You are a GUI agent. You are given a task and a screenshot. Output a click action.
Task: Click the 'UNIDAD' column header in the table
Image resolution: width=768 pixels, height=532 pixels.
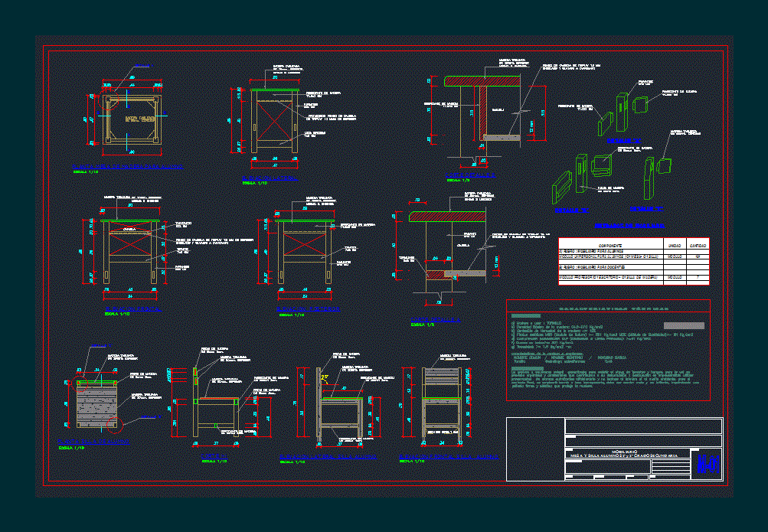(x=675, y=245)
